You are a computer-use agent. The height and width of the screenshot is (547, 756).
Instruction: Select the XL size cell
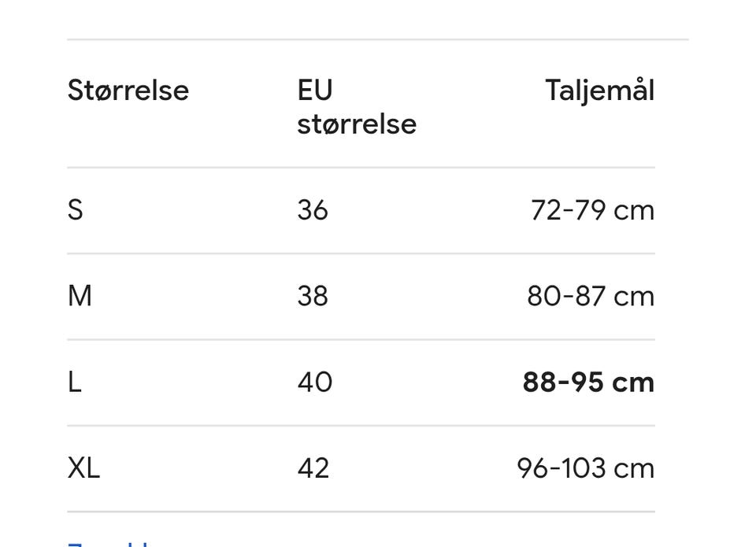[x=83, y=468]
